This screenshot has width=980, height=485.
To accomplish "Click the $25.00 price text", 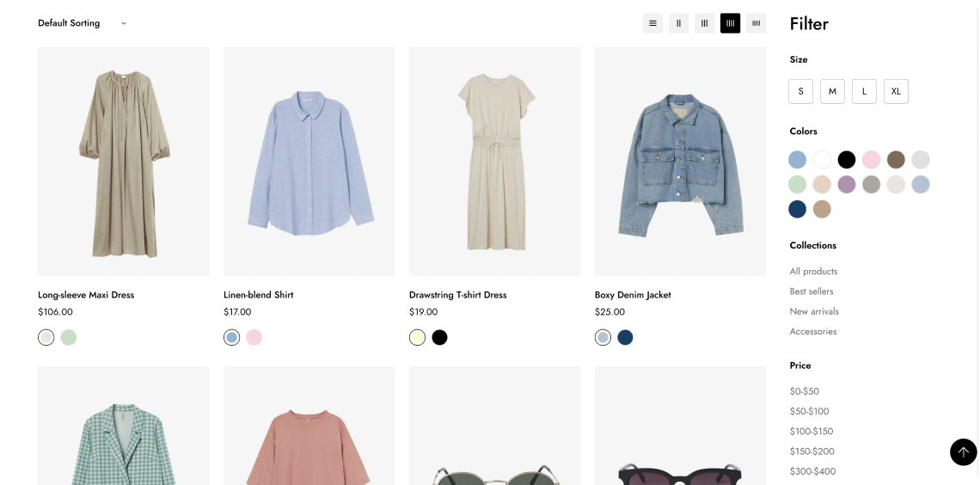I will click(610, 312).
